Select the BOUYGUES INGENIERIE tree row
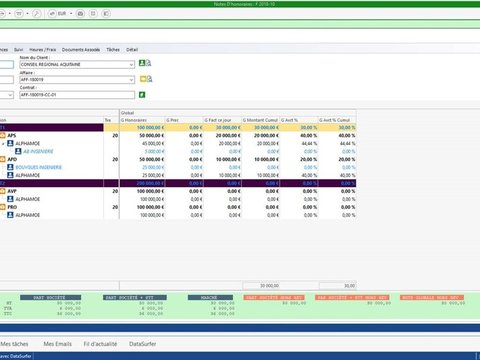 point(39,167)
